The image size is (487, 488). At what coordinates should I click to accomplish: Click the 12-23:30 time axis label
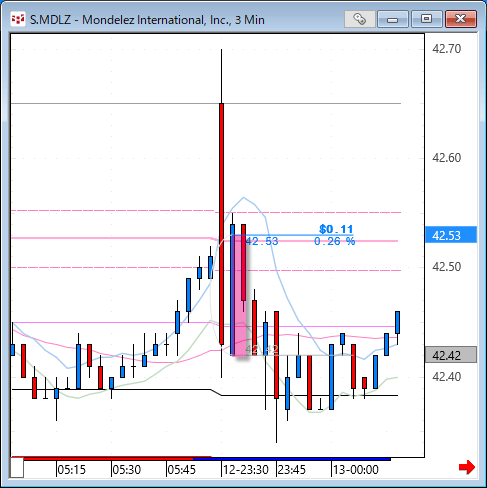pos(246,470)
